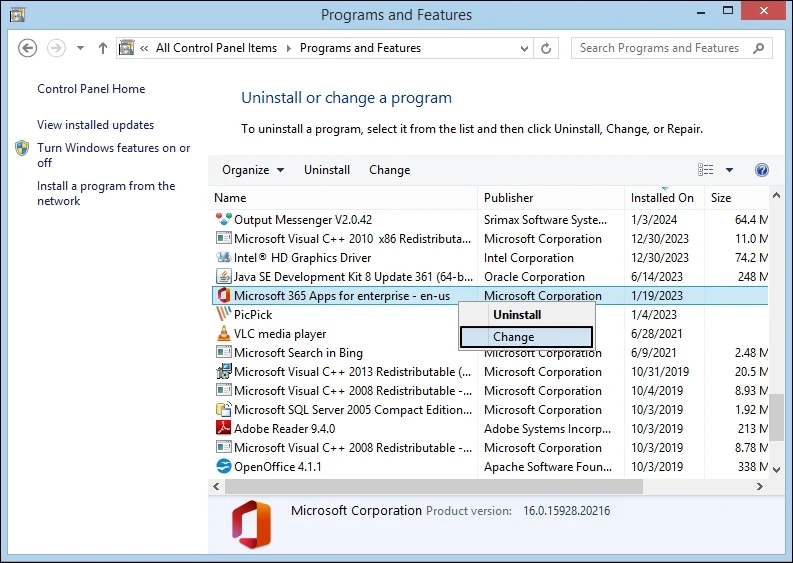Refresh the Programs and Features list

[546, 49]
